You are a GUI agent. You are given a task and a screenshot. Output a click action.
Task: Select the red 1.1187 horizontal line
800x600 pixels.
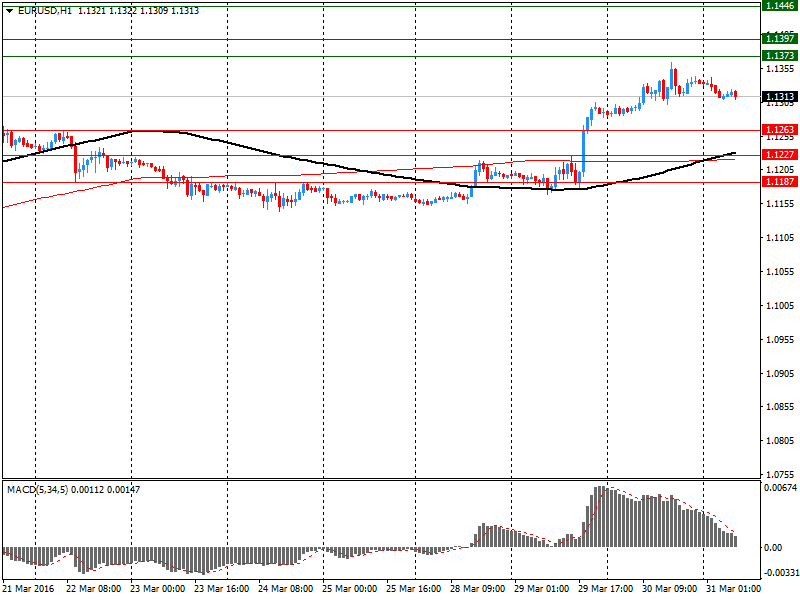coord(381,182)
